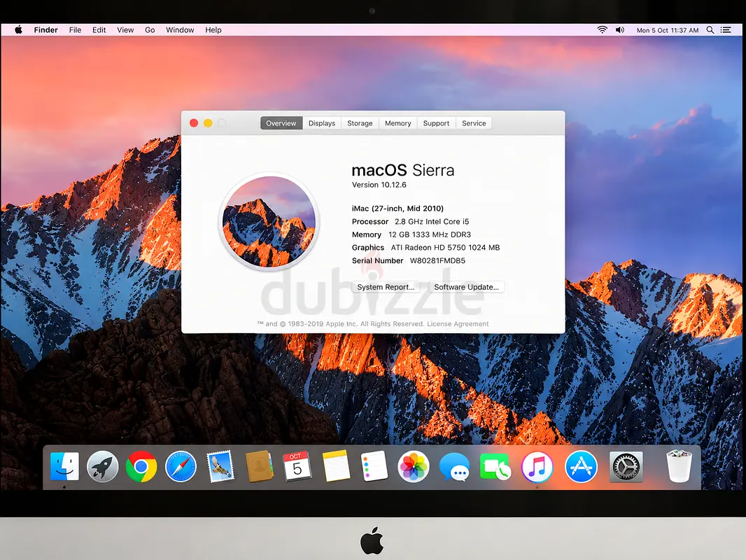746x560 pixels.
Task: Open Google Chrome in the Dock
Action: [x=141, y=466]
